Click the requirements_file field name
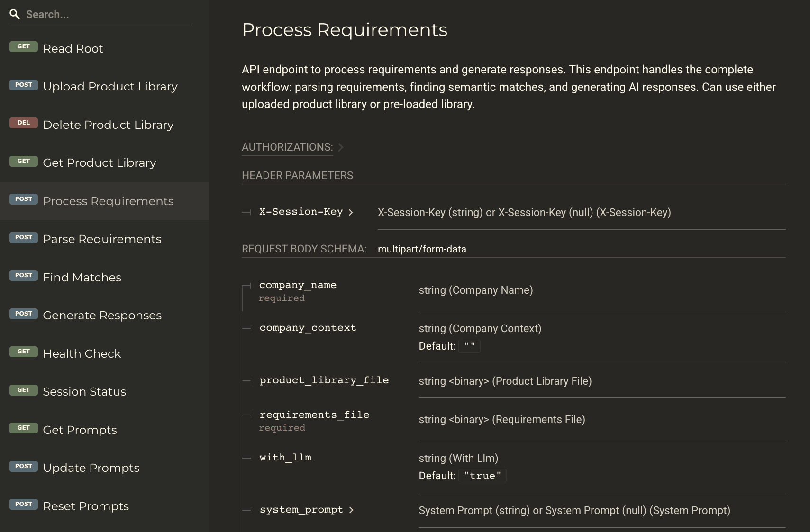 314,415
